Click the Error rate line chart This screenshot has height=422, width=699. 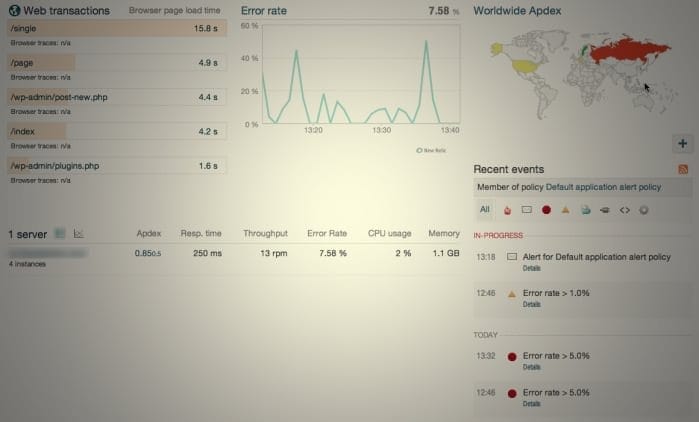[361, 74]
